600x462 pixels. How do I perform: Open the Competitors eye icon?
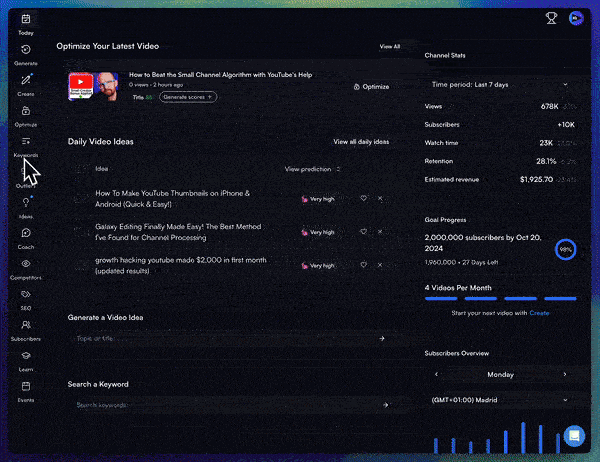25,265
